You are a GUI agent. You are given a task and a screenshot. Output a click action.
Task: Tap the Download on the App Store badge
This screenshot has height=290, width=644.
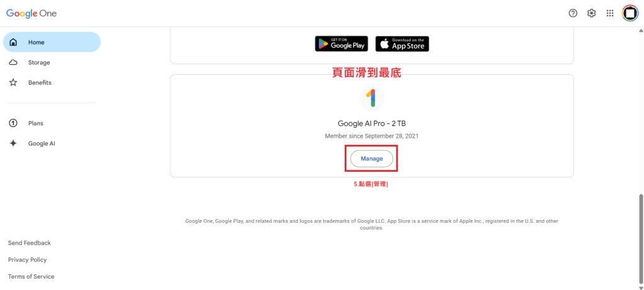click(x=402, y=43)
